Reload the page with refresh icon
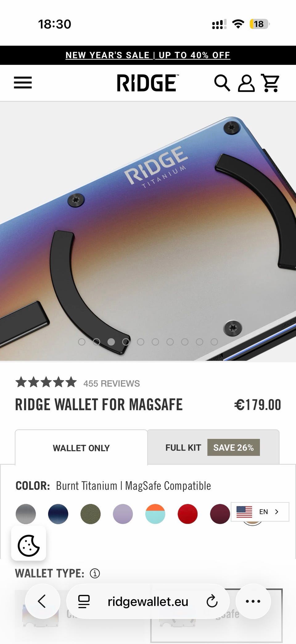Image resolution: width=296 pixels, height=644 pixels. (x=212, y=601)
